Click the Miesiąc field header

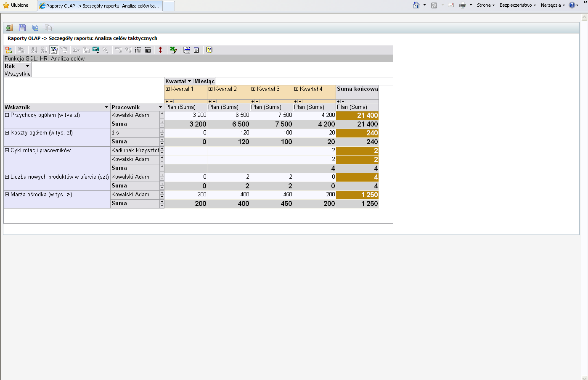point(204,81)
